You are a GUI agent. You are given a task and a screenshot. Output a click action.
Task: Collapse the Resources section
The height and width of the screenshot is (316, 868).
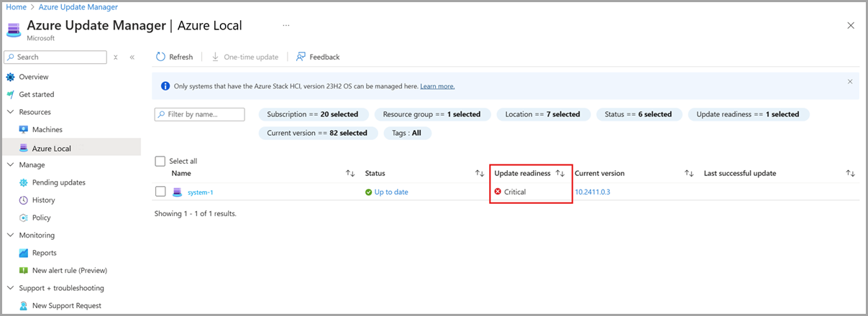10,112
